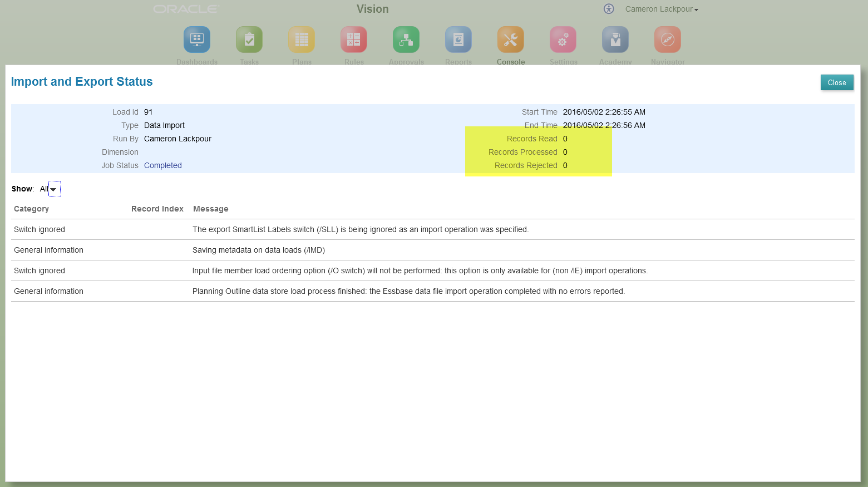Select the Planning Outline data store finished message

(409, 291)
